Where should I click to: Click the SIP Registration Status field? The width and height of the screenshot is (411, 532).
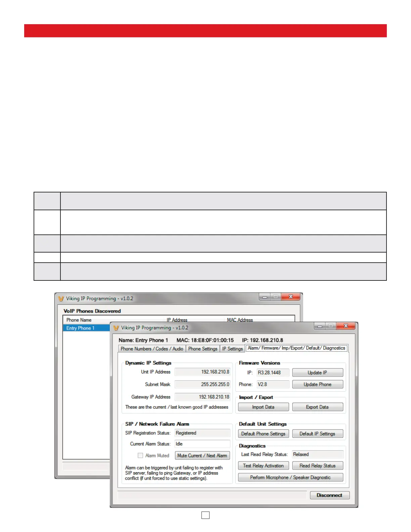click(202, 433)
